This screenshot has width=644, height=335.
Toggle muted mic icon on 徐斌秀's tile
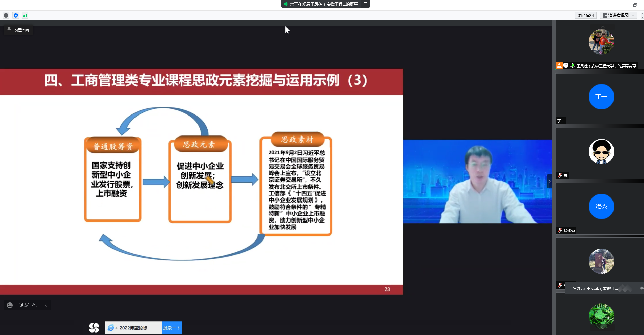click(560, 230)
